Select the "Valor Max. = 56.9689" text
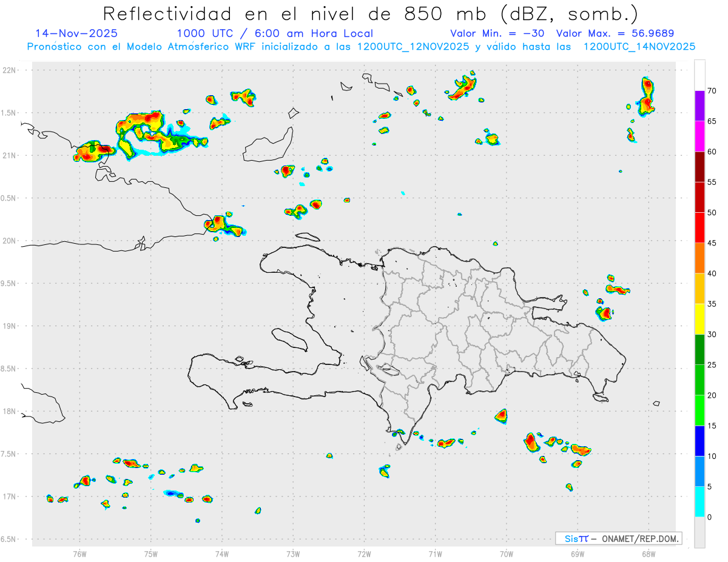 [x=615, y=33]
